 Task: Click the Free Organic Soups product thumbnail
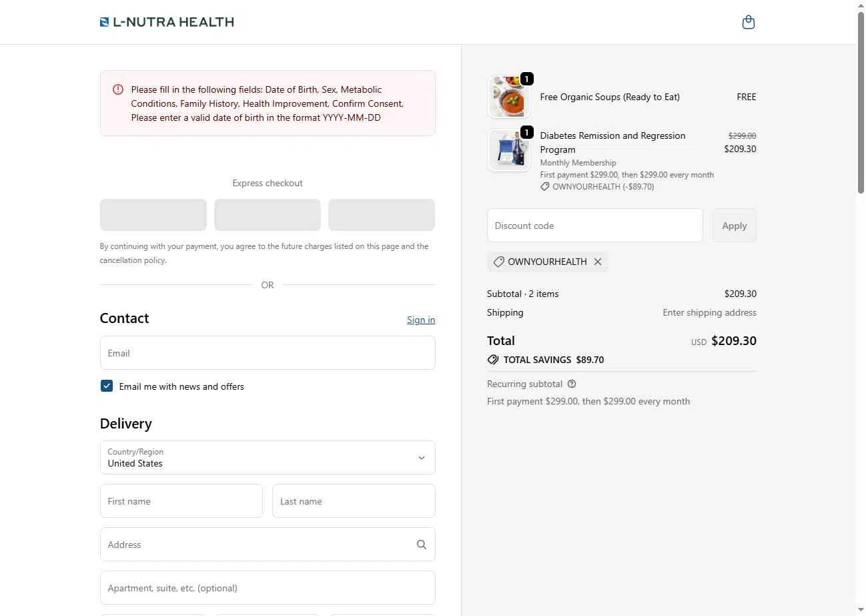509,97
